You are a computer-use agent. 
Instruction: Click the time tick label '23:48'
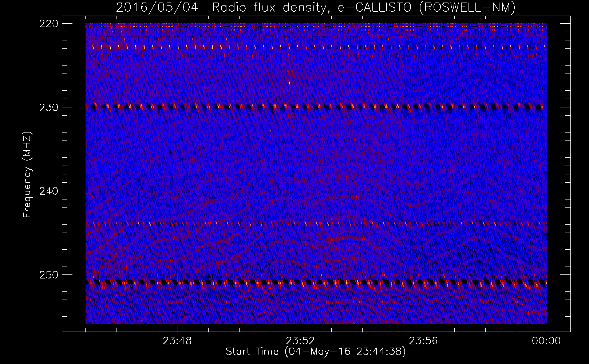(x=177, y=341)
